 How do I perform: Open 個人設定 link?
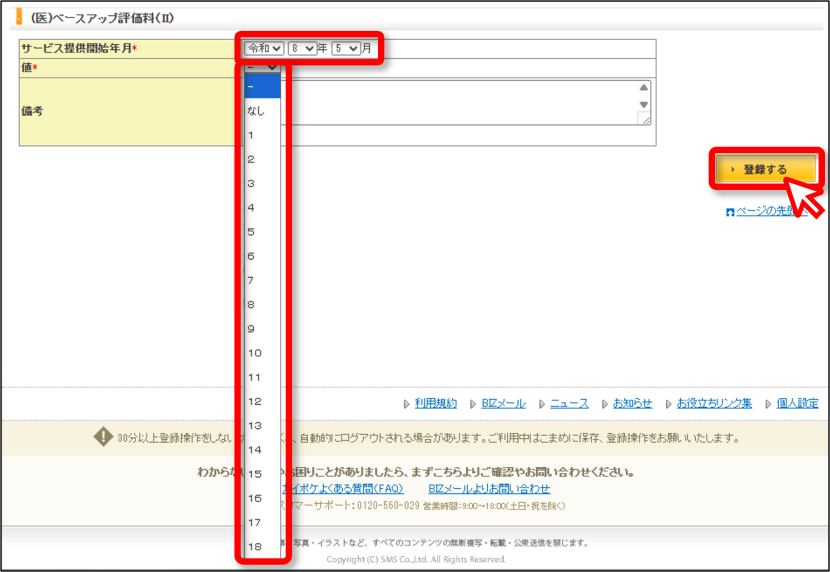coord(797,403)
